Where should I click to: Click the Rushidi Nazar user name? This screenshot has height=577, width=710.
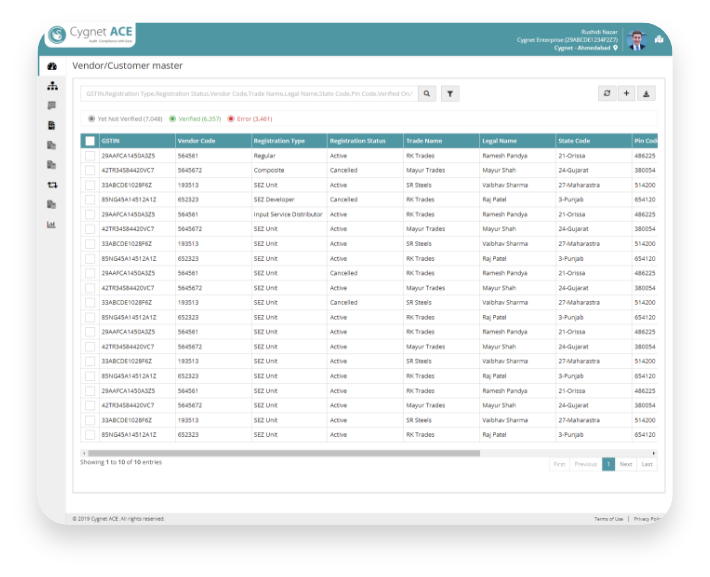tap(599, 32)
